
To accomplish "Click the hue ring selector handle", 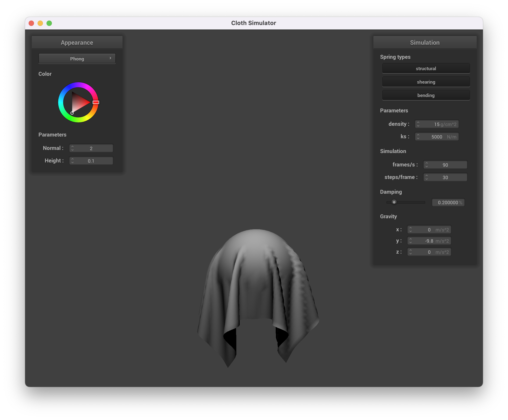I will [96, 102].
